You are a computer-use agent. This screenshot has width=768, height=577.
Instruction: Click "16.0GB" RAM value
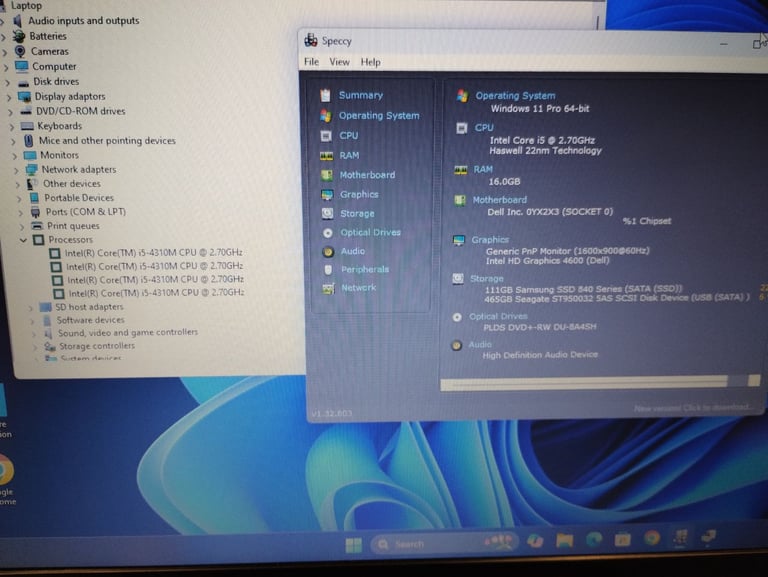(504, 181)
